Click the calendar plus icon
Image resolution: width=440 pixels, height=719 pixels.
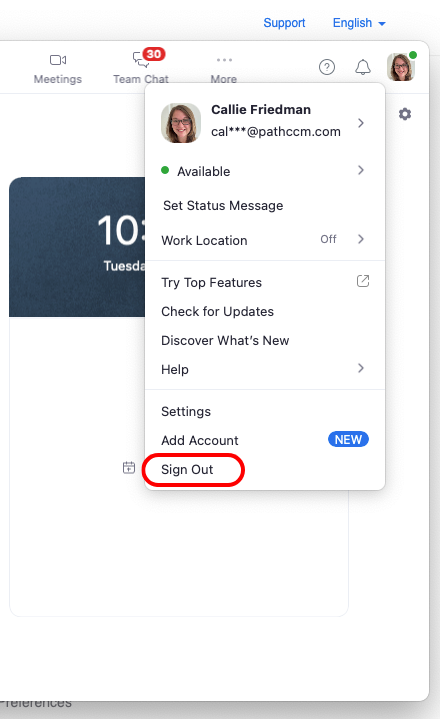[129, 468]
